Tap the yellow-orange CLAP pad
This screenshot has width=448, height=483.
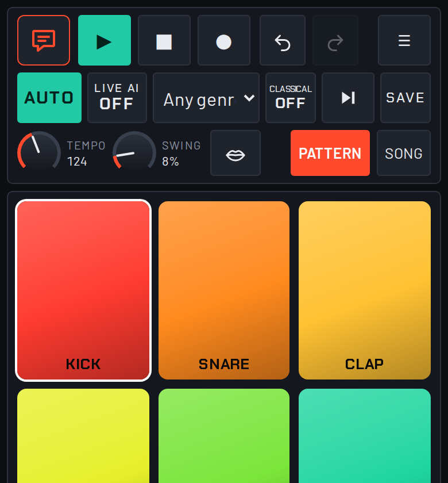[x=365, y=290]
